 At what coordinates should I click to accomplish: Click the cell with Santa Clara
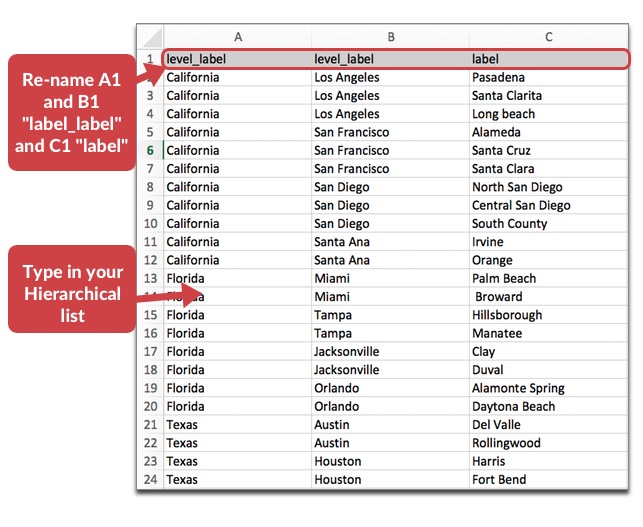point(549,169)
